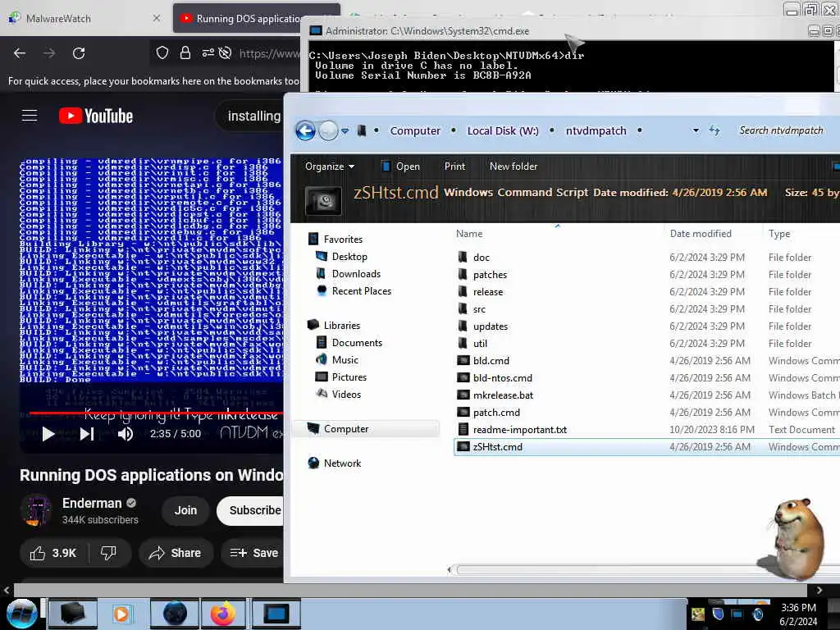Select bld.cmd file icon
Screen dimensions: 840x630
click(463, 361)
